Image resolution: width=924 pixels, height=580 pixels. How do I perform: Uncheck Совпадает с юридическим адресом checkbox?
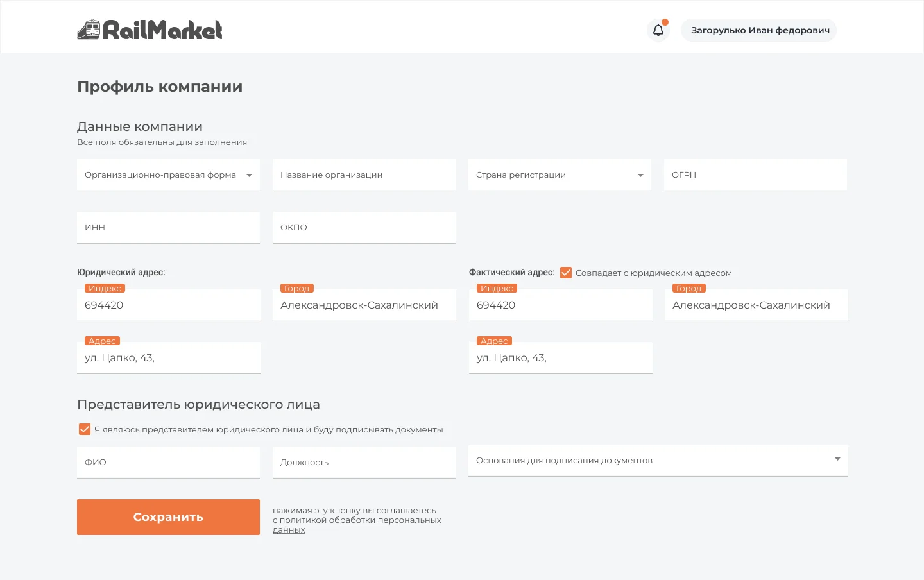point(566,273)
